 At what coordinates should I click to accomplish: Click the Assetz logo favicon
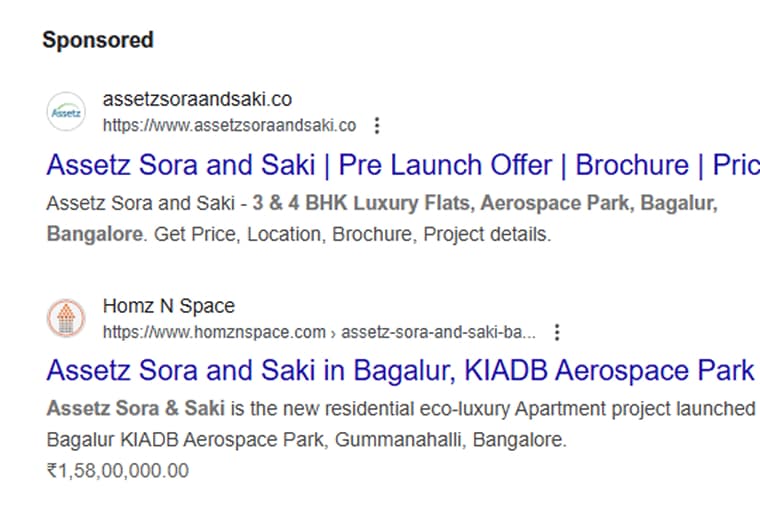click(x=66, y=112)
